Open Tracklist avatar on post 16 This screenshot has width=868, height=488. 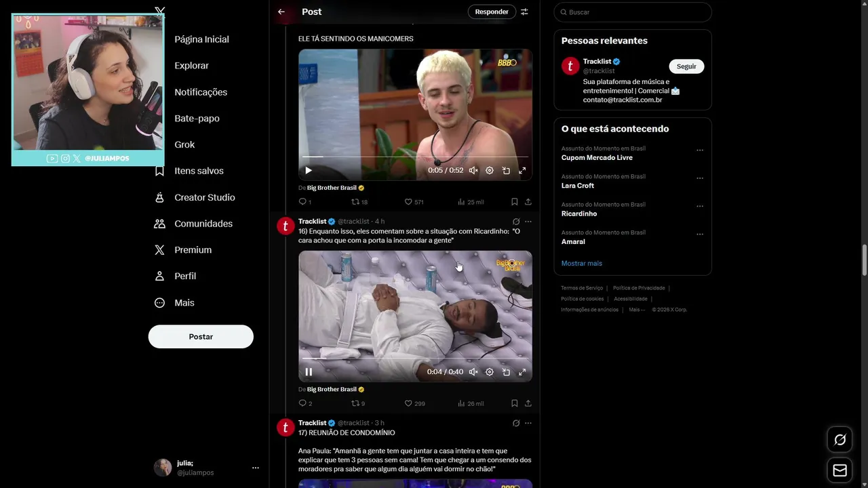(x=285, y=226)
